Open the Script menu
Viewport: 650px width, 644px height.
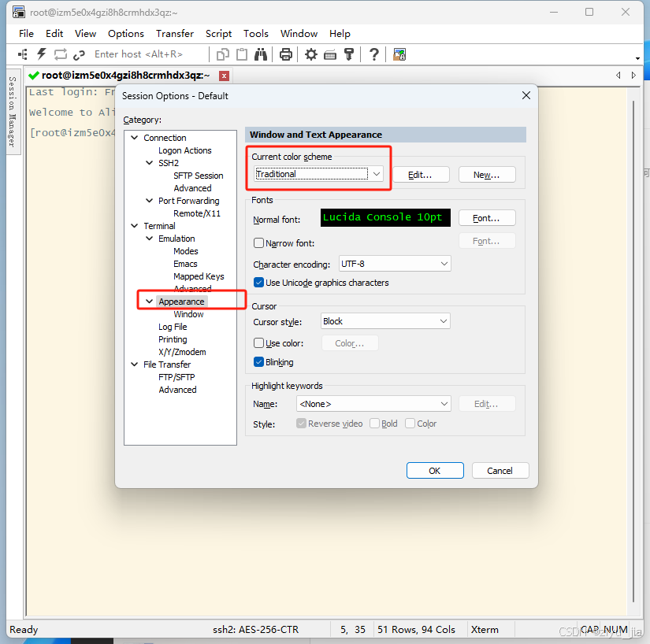pyautogui.click(x=218, y=34)
